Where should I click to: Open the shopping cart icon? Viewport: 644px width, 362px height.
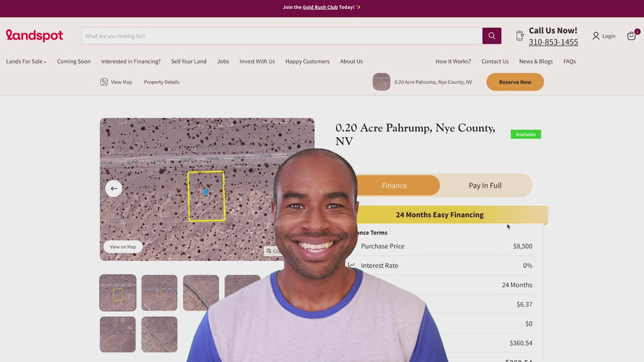point(631,36)
